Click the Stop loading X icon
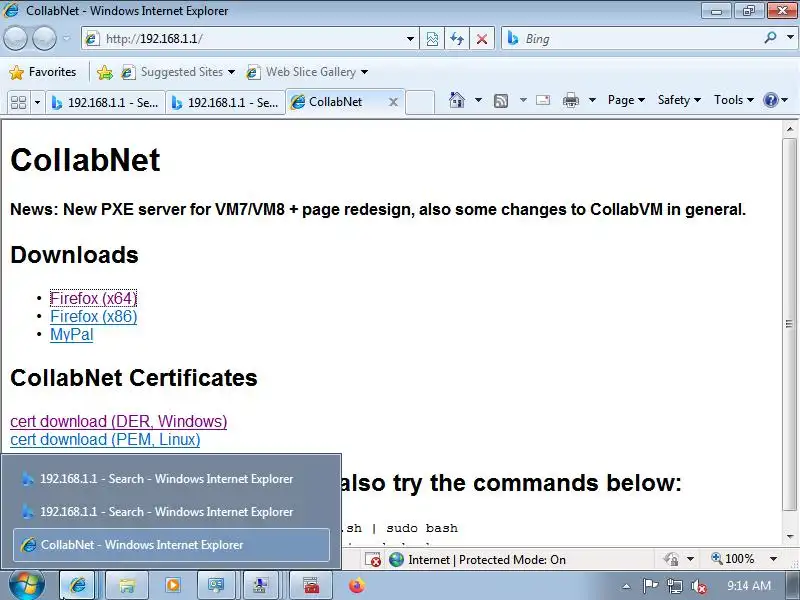The height and width of the screenshot is (600, 800). [481, 39]
